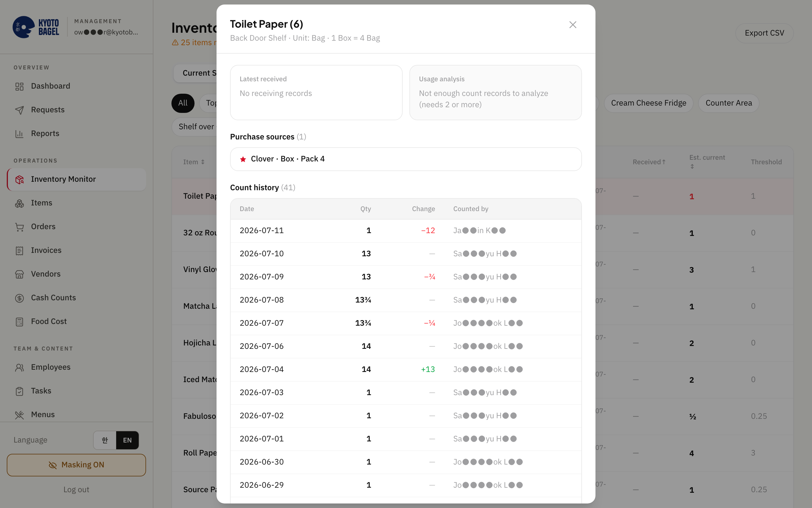The image size is (812, 508).
Task: Click the Menus utensils icon
Action: pyautogui.click(x=19, y=415)
